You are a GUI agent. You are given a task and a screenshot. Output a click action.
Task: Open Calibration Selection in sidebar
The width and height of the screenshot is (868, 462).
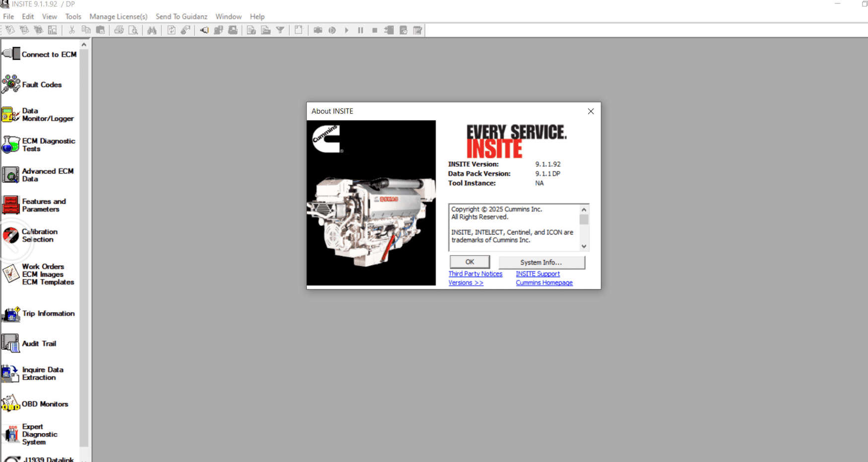(11, 235)
